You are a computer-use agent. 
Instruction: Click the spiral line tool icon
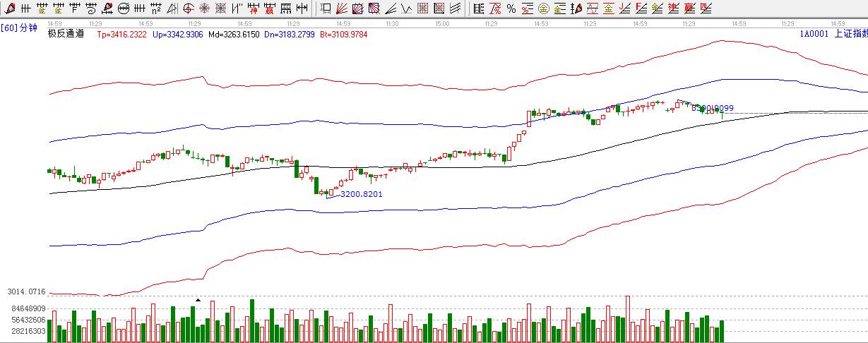pyautogui.click(x=91, y=8)
